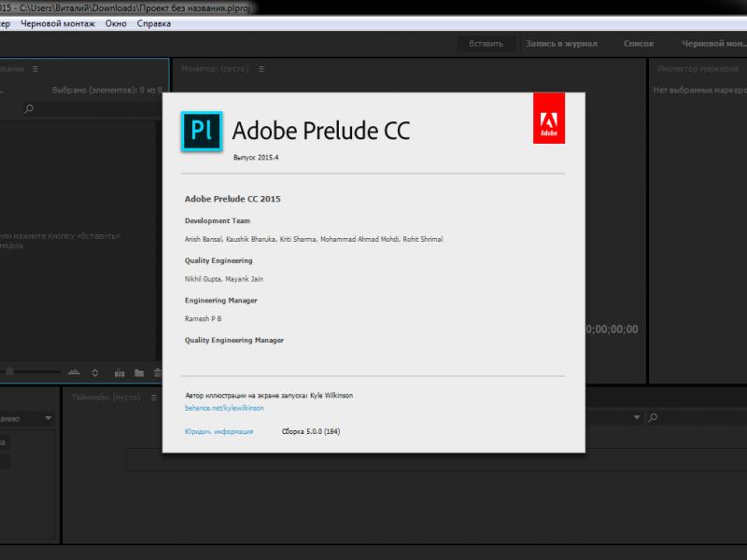Open the Черновой монтаж menu
Image resolution: width=747 pixels, height=560 pixels.
[x=58, y=24]
